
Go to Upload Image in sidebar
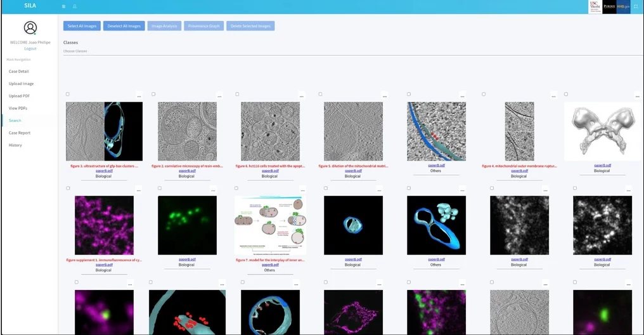22,84
